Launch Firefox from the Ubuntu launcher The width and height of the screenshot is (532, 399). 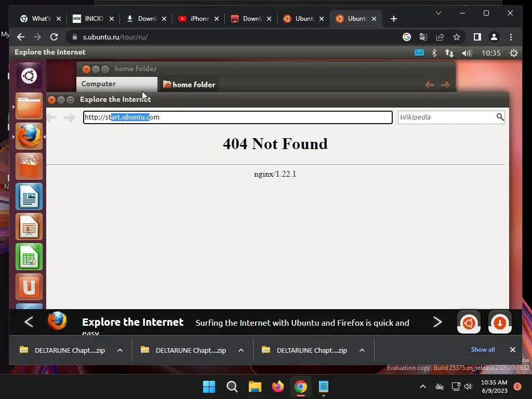(29, 136)
